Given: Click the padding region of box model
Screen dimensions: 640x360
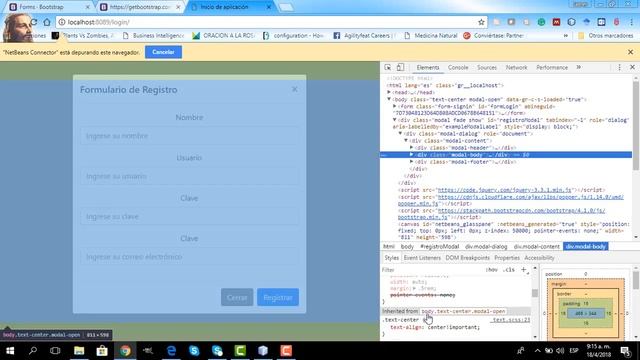Looking at the screenshot, I should click(x=586, y=304).
